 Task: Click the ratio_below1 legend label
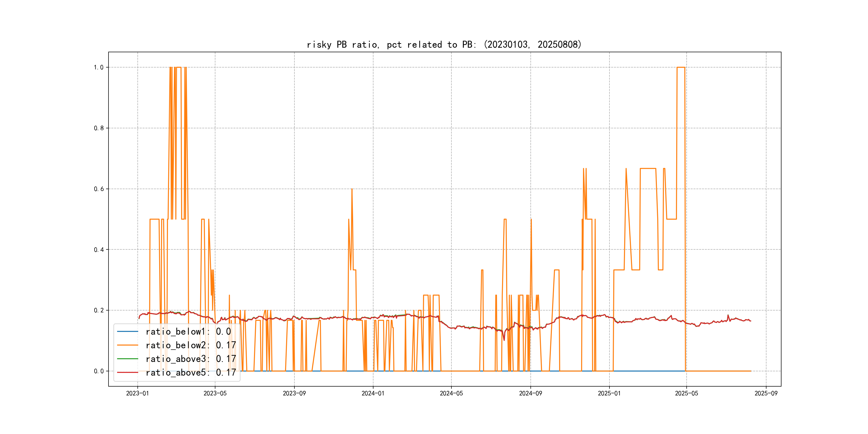point(188,332)
